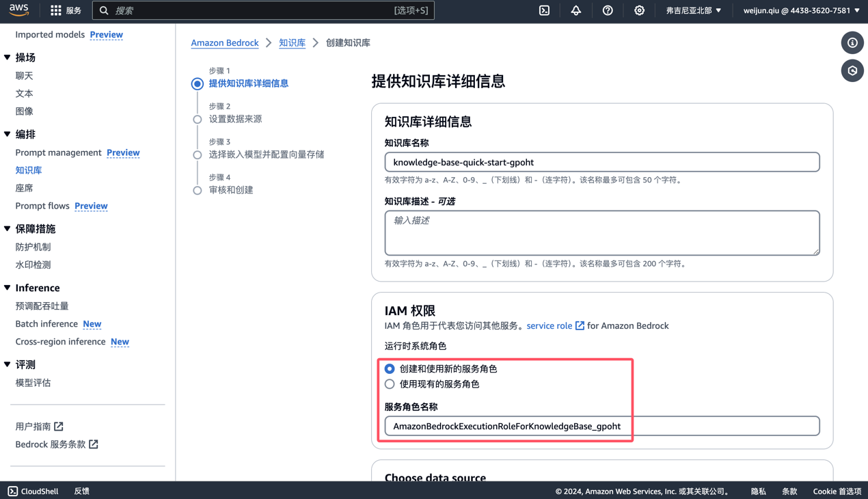Click Preview badge next to Imported models
The height and width of the screenshot is (499, 868).
(107, 34)
